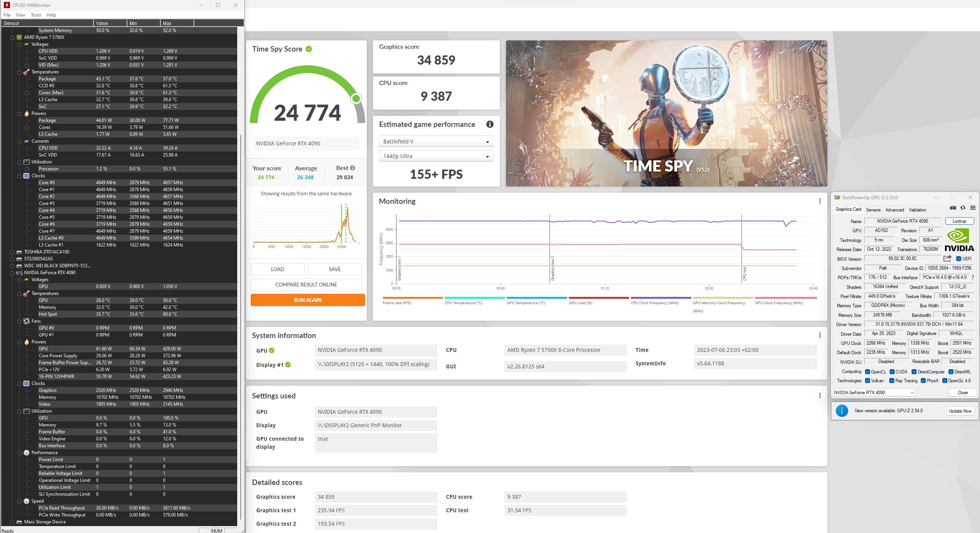This screenshot has height=533, width=980.
Task: Collapse NVIDIA GeForce RTX 4090 tree node
Action: pyautogui.click(x=12, y=273)
